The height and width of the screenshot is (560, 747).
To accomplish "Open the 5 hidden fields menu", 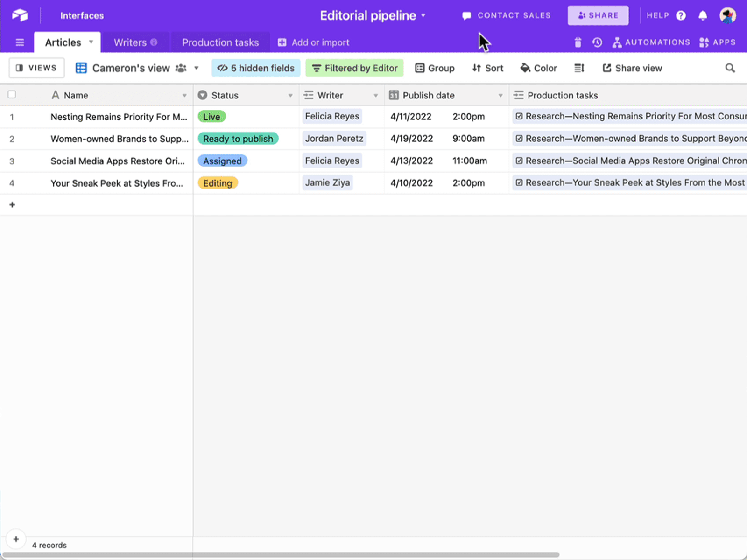I will (256, 68).
